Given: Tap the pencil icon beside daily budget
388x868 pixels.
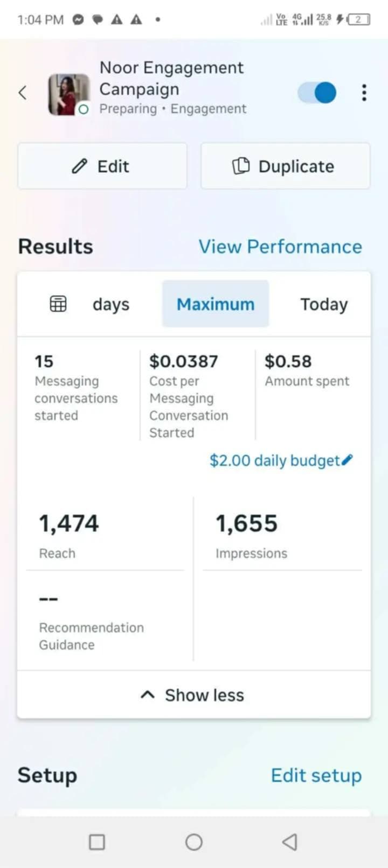Looking at the screenshot, I should (x=348, y=459).
